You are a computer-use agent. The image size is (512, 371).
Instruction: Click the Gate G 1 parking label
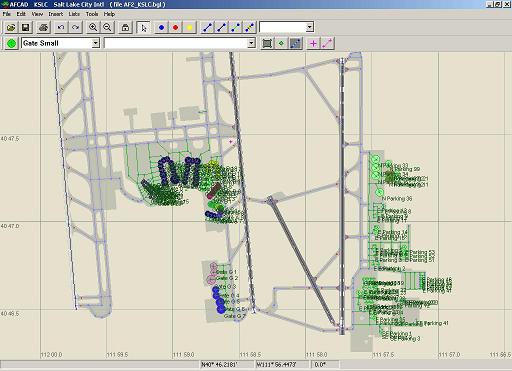click(x=226, y=272)
